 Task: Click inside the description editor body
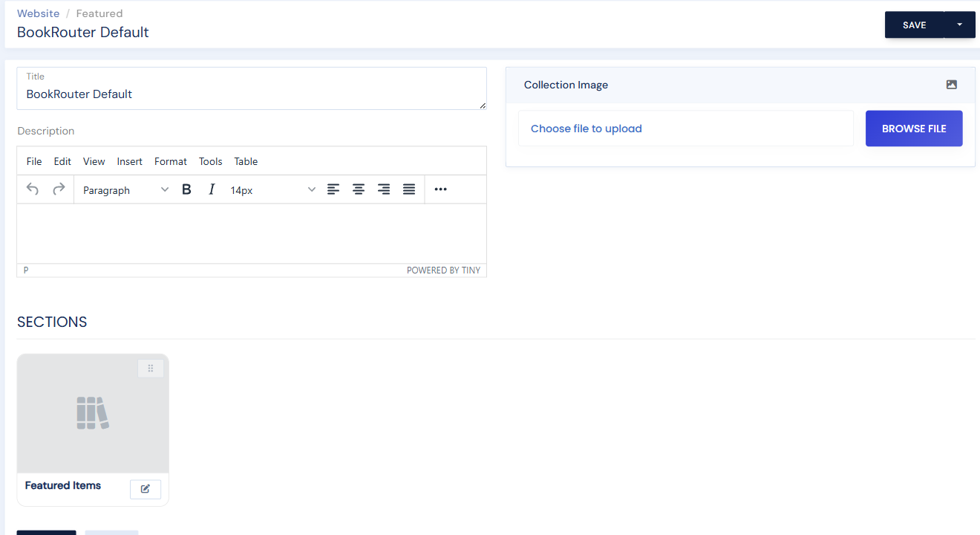point(252,233)
